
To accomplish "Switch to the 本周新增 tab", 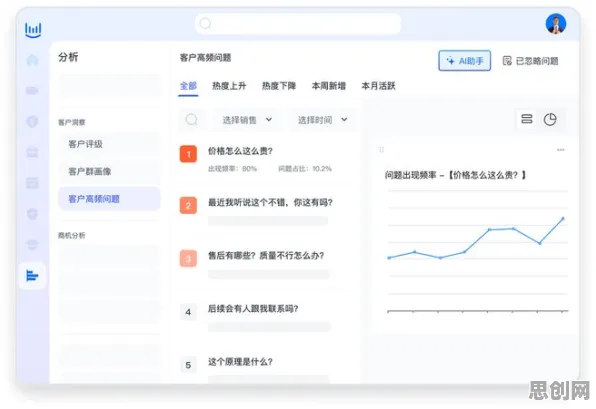I will [x=329, y=86].
